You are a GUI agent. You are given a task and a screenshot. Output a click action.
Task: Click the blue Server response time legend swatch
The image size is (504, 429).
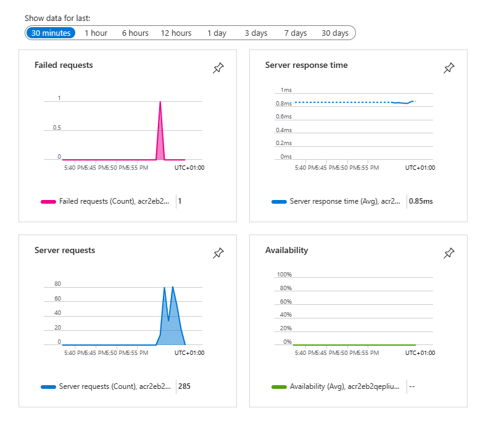point(279,201)
